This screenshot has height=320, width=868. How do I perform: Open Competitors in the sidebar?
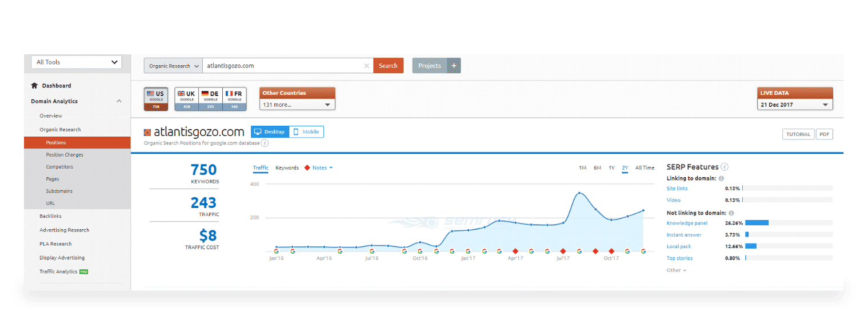pos(59,167)
